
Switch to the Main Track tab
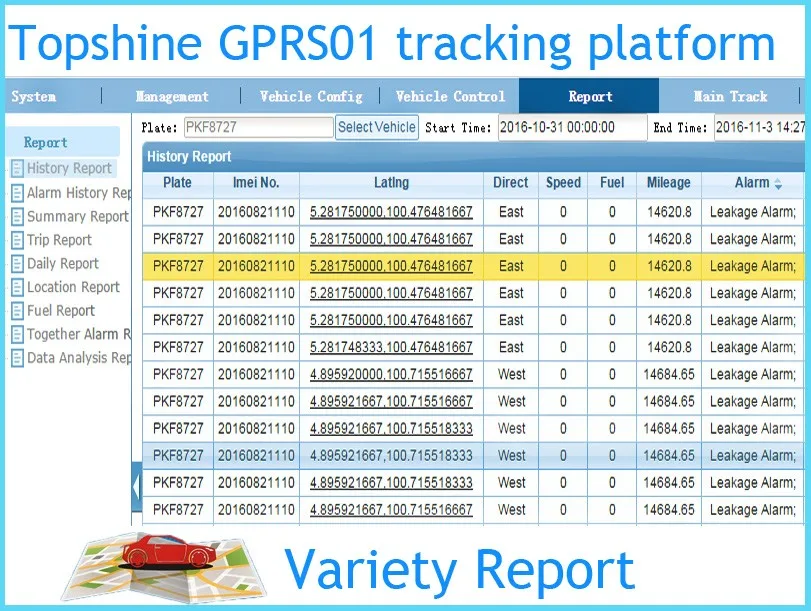coord(730,97)
